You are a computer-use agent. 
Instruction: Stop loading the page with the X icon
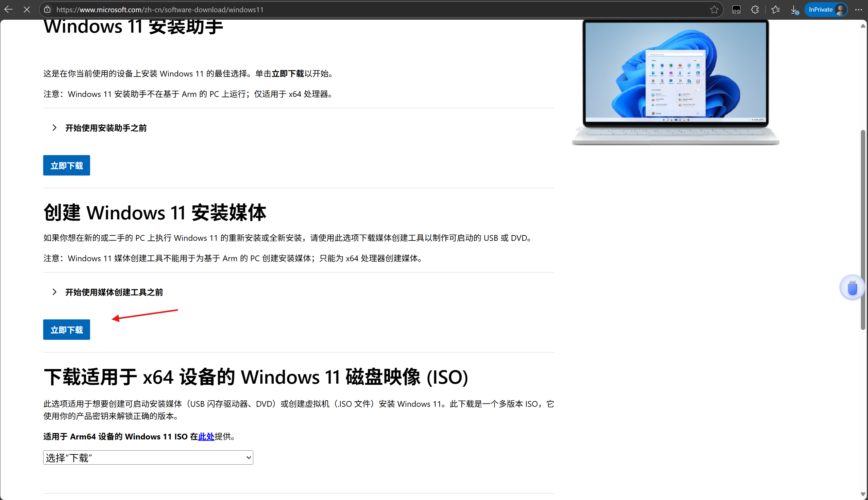pyautogui.click(x=27, y=10)
